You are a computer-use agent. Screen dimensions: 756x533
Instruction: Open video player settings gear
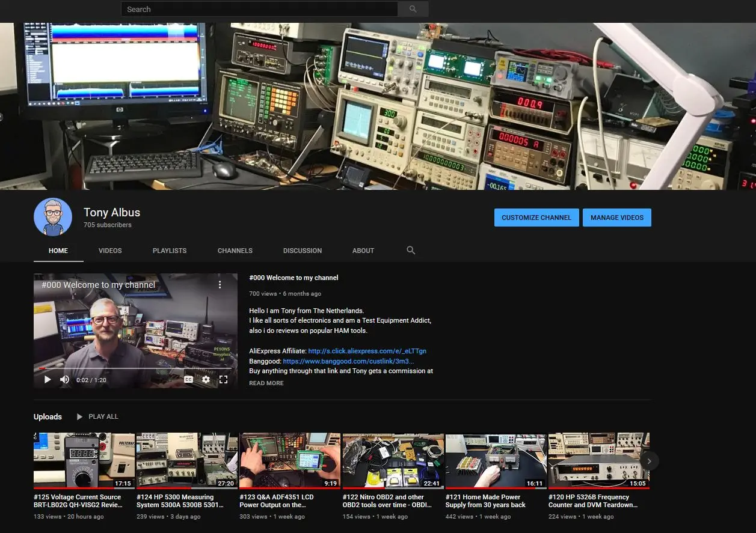tap(206, 379)
